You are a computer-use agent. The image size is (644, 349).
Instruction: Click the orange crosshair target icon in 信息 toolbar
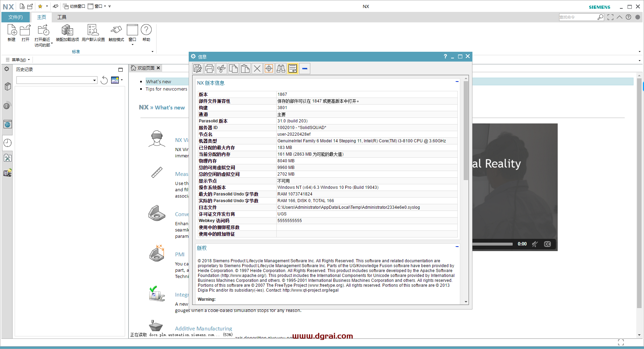(x=269, y=69)
